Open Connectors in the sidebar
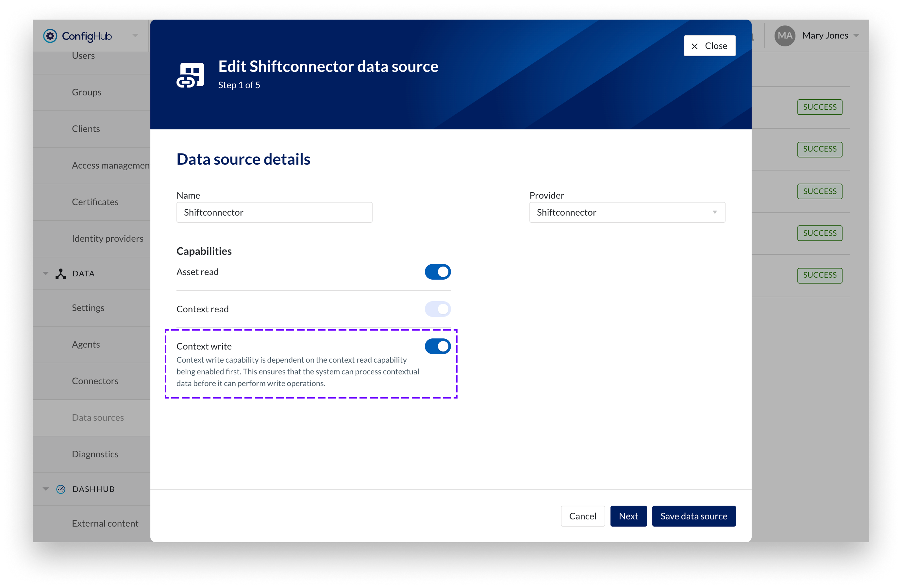The height and width of the screenshot is (588, 902). (95, 381)
